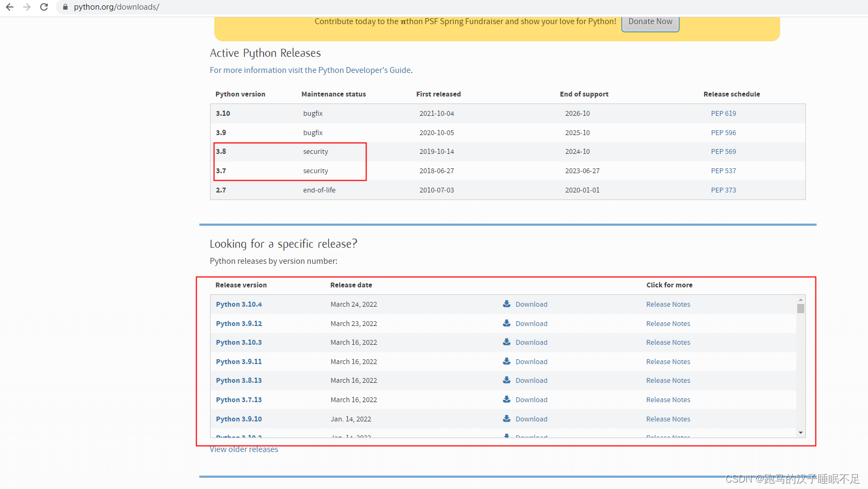The image size is (868, 489).
Task: Open the Python 3.10.4 release page
Action: pos(239,305)
